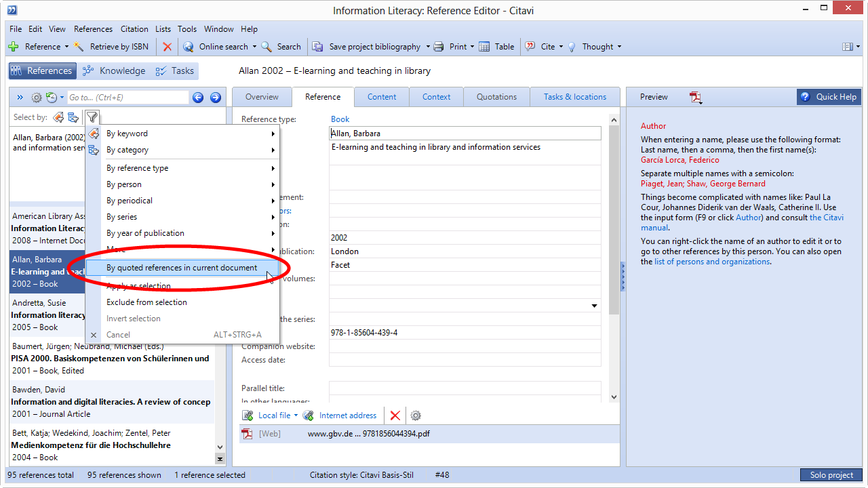Click the Quick Help question mark icon
This screenshot has width=868, height=488.
point(806,97)
